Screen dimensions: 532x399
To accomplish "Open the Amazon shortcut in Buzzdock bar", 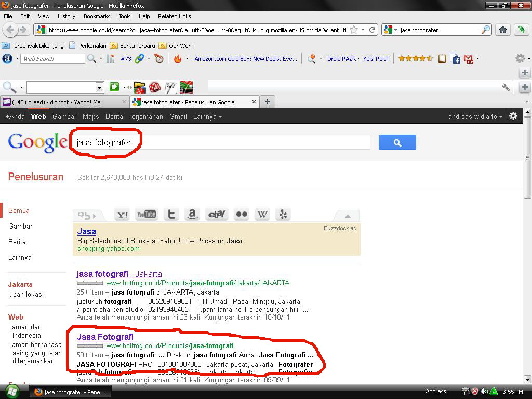I will pos(192,215).
